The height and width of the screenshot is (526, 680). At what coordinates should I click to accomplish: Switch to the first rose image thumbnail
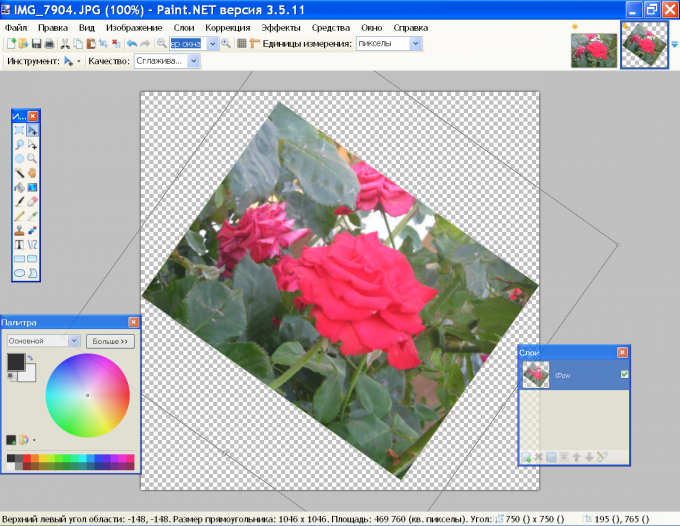(x=594, y=50)
